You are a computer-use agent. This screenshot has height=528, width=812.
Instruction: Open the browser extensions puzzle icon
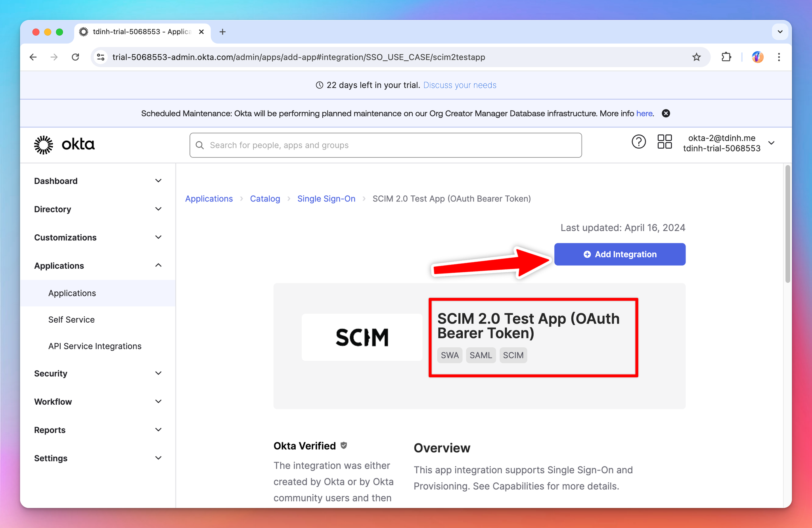726,57
